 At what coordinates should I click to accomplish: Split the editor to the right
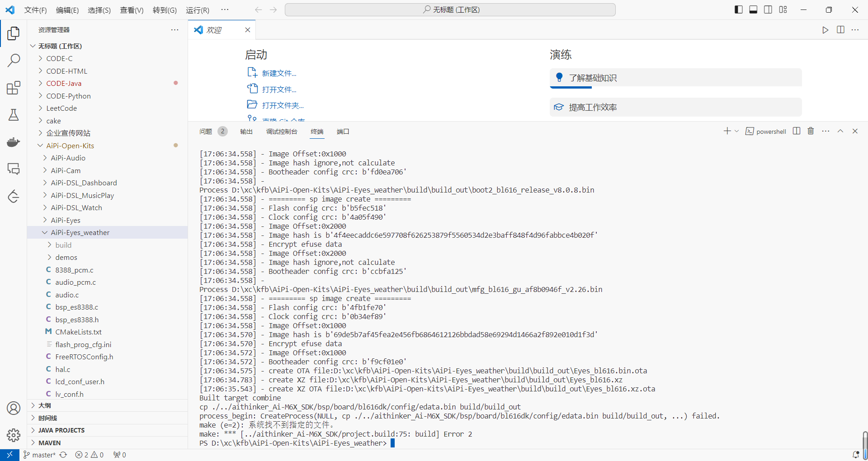(840, 30)
